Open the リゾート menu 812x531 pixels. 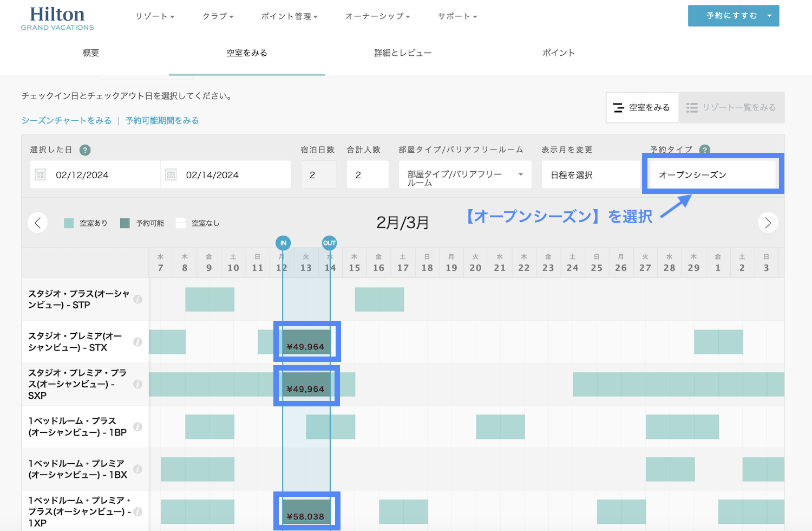pos(155,16)
